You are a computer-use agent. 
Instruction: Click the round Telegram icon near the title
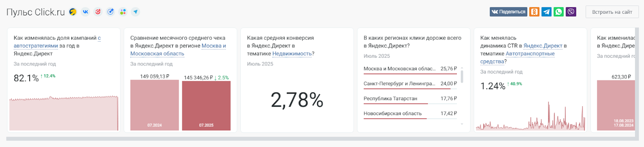click(136, 12)
